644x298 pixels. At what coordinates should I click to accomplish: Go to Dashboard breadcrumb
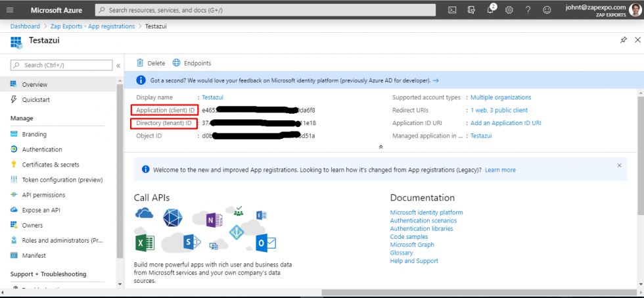[x=25, y=26]
